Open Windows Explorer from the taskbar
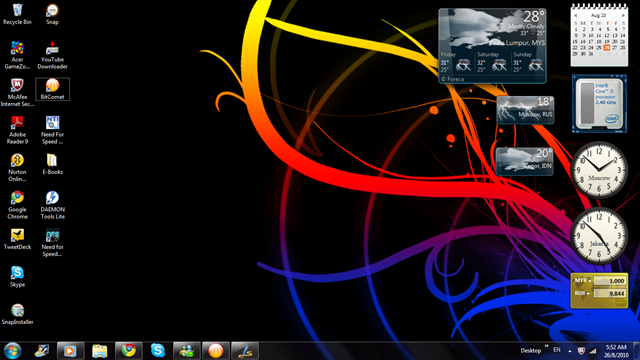The height and width of the screenshot is (360, 640). pyautogui.click(x=99, y=351)
